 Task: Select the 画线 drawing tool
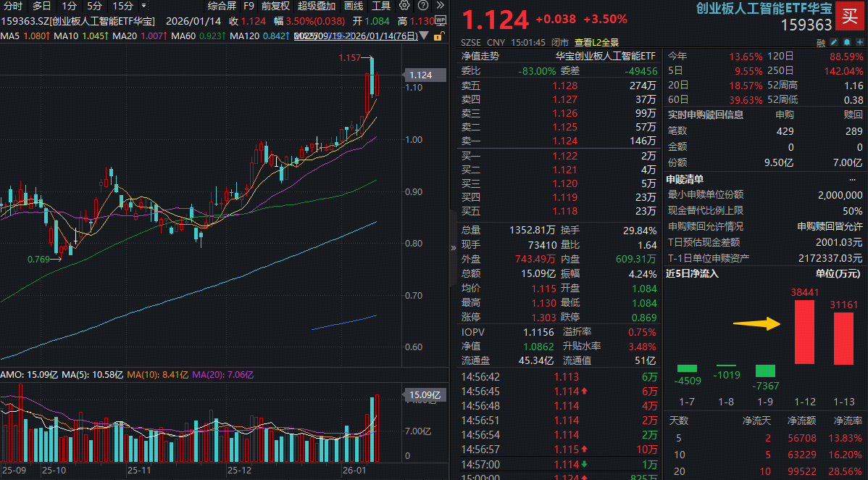(x=354, y=6)
